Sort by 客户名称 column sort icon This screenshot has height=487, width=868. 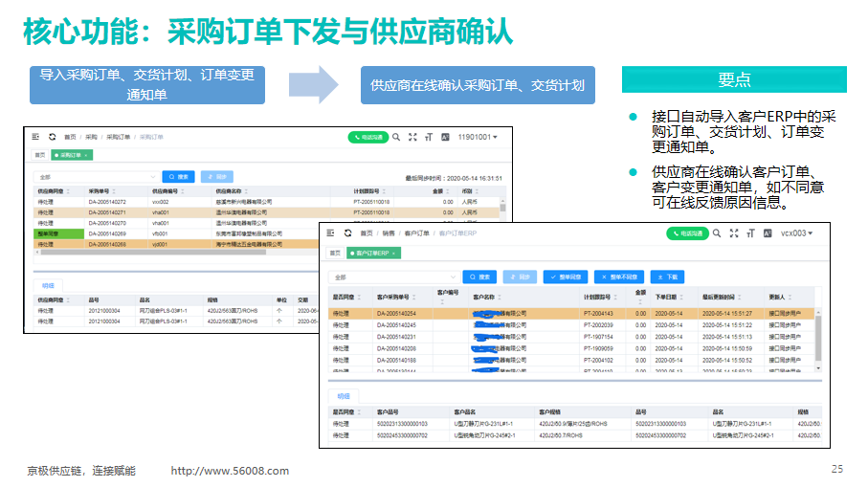[500, 298]
